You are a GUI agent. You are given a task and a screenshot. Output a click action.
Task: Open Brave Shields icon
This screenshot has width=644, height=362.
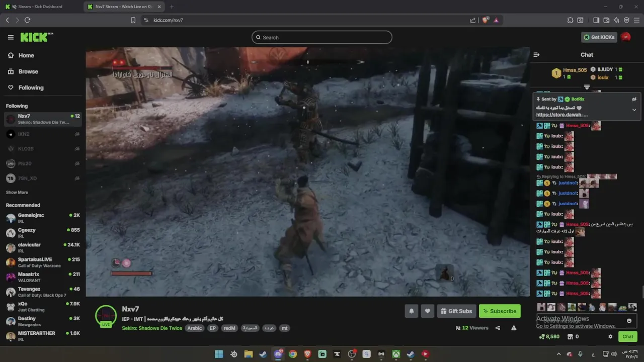click(x=485, y=20)
